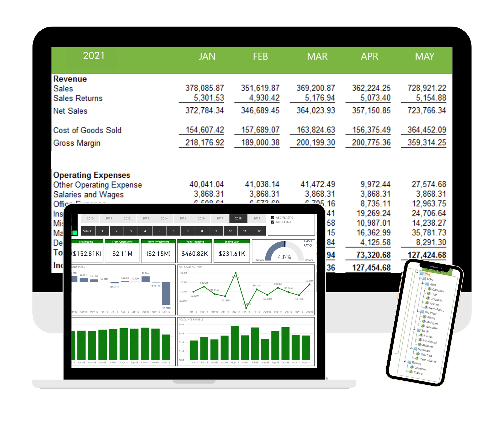The height and width of the screenshot is (423, 504).
Task: Click the member icon next to Arizona
Action: [427, 303]
